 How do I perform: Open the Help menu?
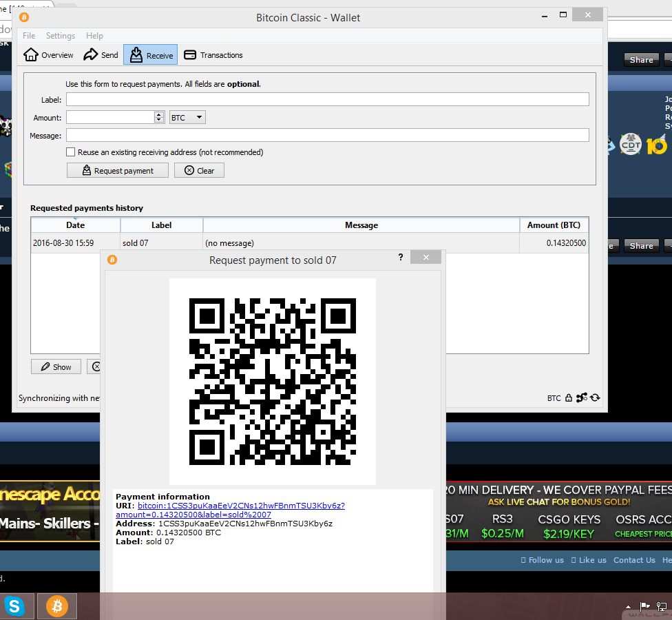click(x=94, y=36)
